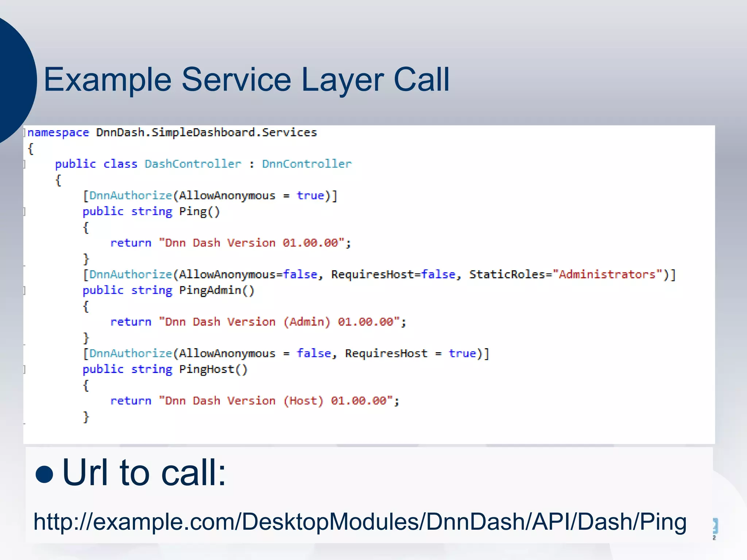Click the first DnnAuthorize attribute

[x=130, y=196]
